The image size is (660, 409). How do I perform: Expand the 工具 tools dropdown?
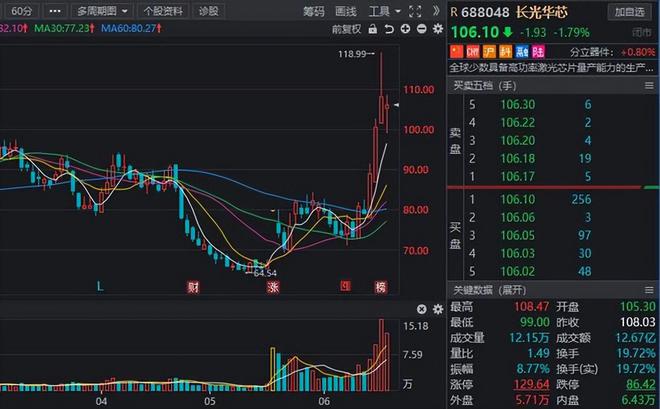point(384,11)
